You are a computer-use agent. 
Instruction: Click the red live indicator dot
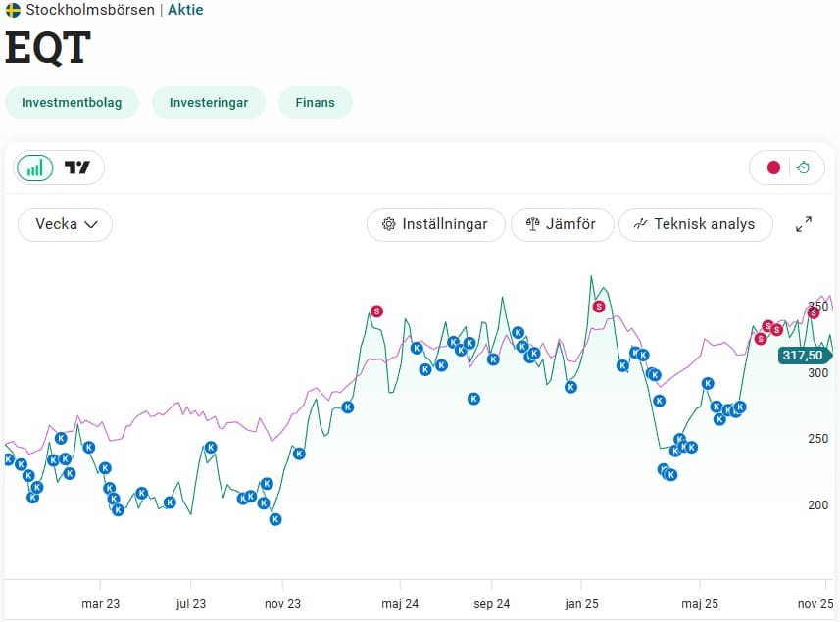(773, 167)
